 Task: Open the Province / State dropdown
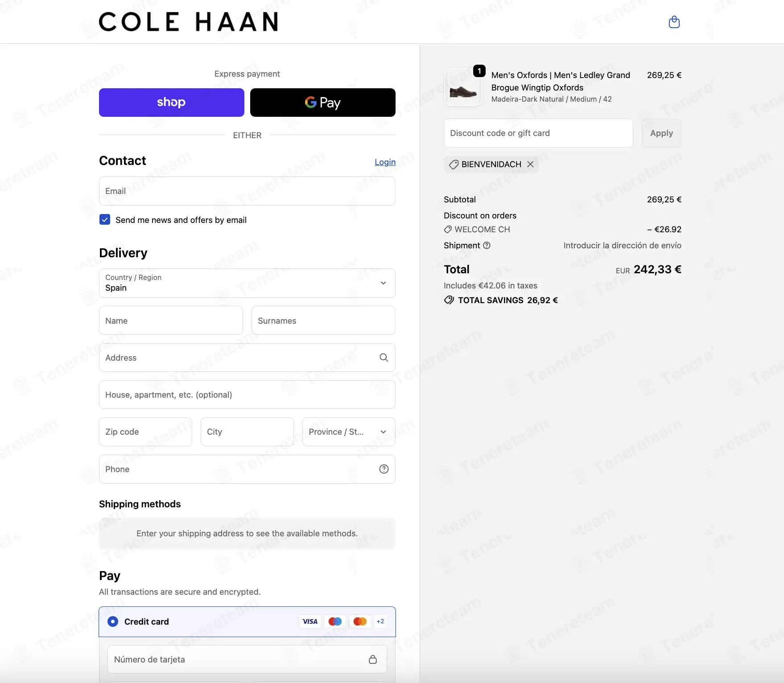(349, 432)
